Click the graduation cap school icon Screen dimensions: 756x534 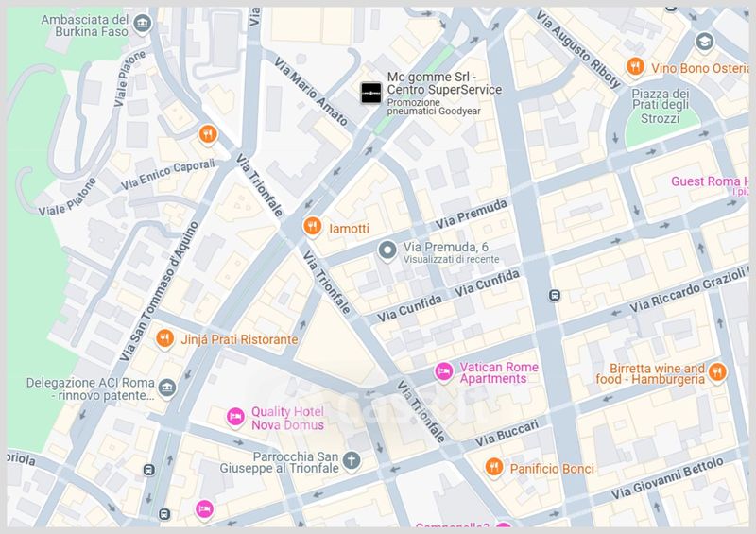click(x=704, y=42)
